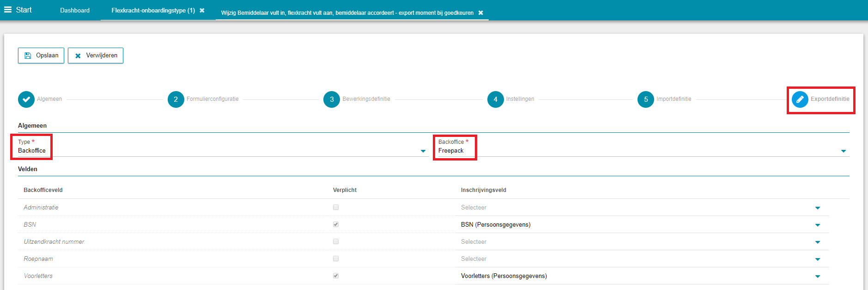Enable the Roepnaam Verplicht checkbox
The image size is (868, 290).
click(x=336, y=259)
